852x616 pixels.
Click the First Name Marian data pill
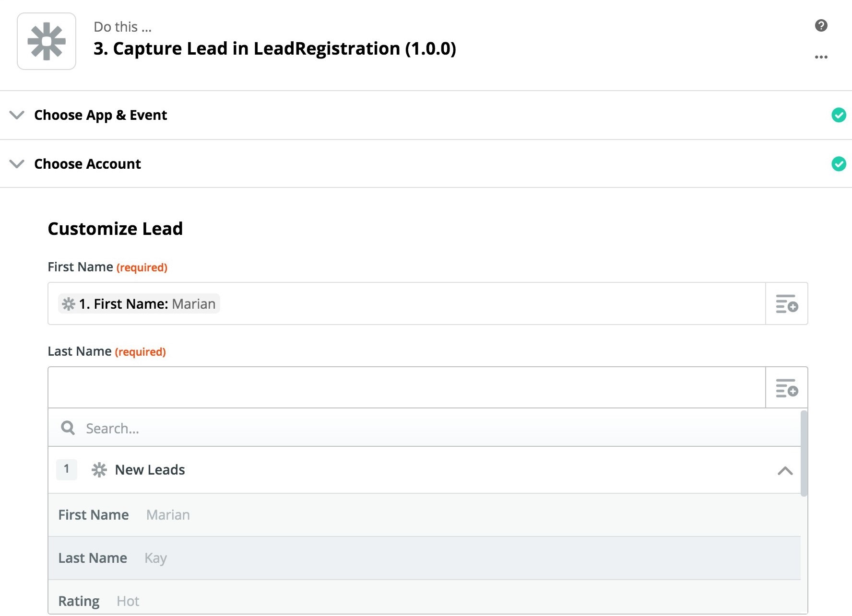click(x=139, y=304)
